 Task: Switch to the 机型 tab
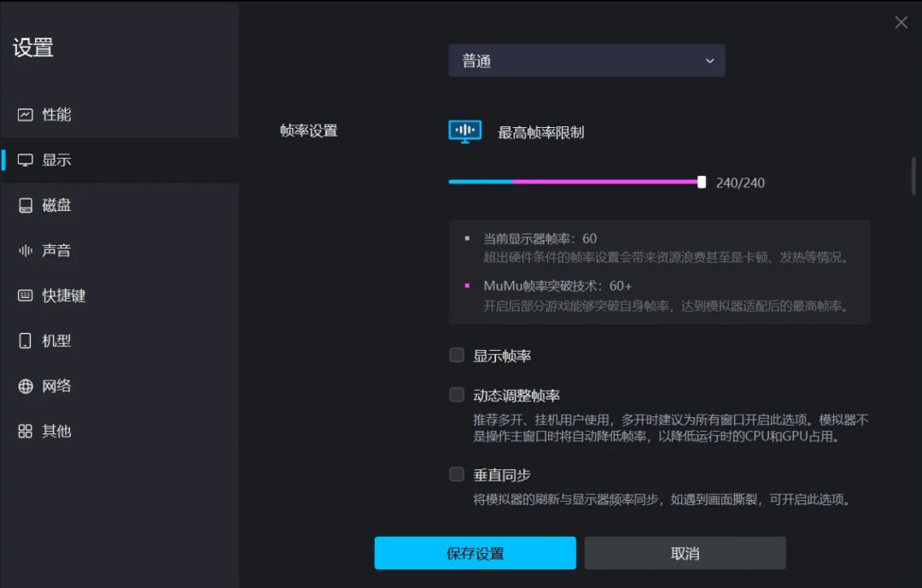[x=120, y=341]
